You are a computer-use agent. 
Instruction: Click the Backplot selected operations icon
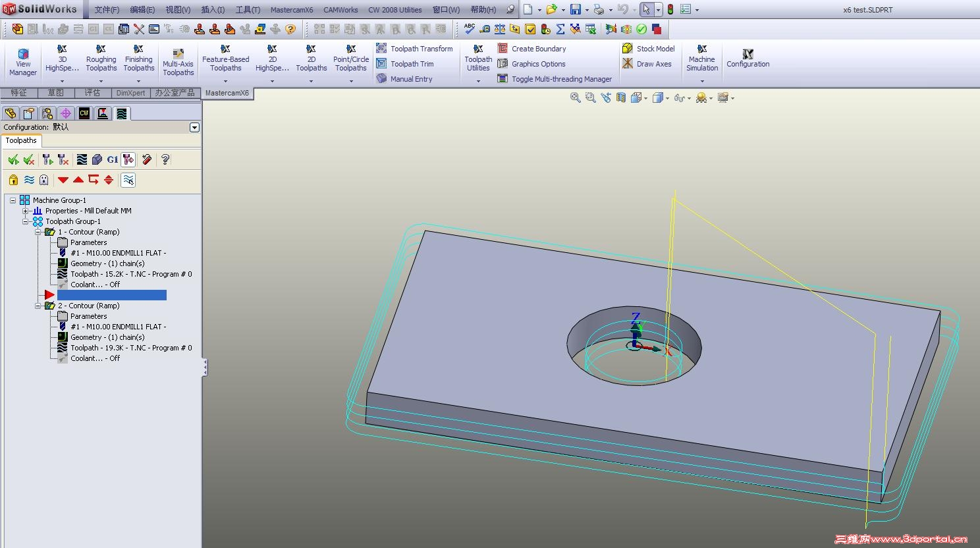82,159
